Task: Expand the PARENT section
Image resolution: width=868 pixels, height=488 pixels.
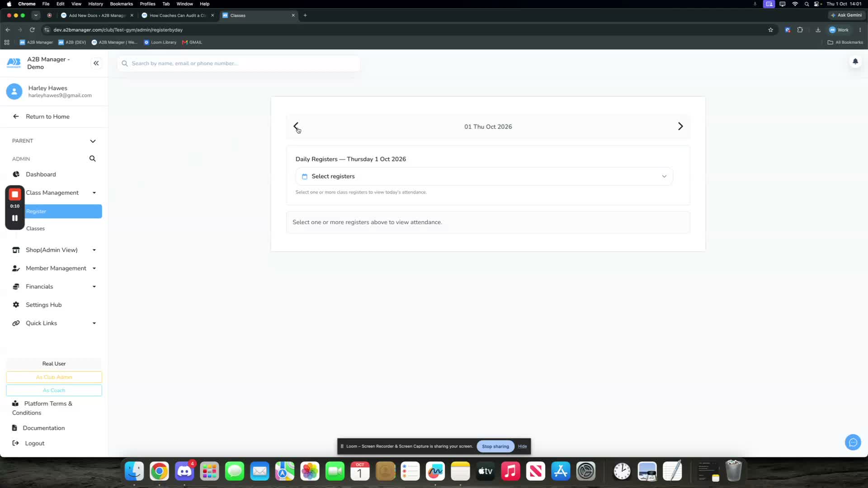Action: 93,141
